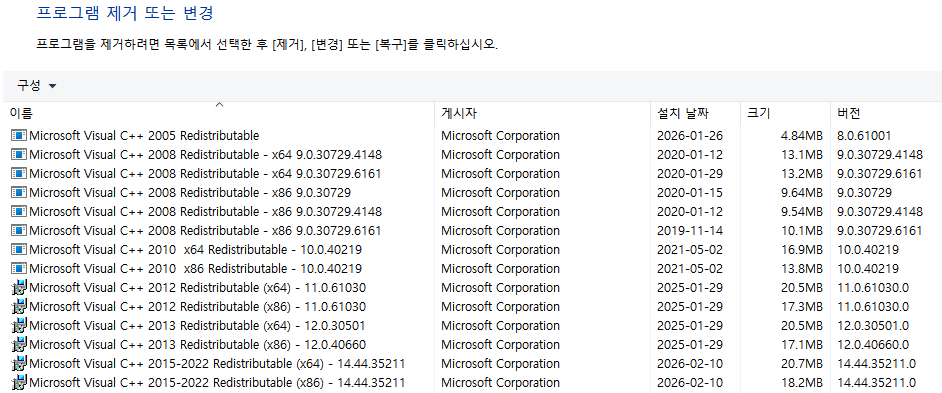Click install date 2020-01-29
This screenshot has height=393, width=942.
[690, 174]
